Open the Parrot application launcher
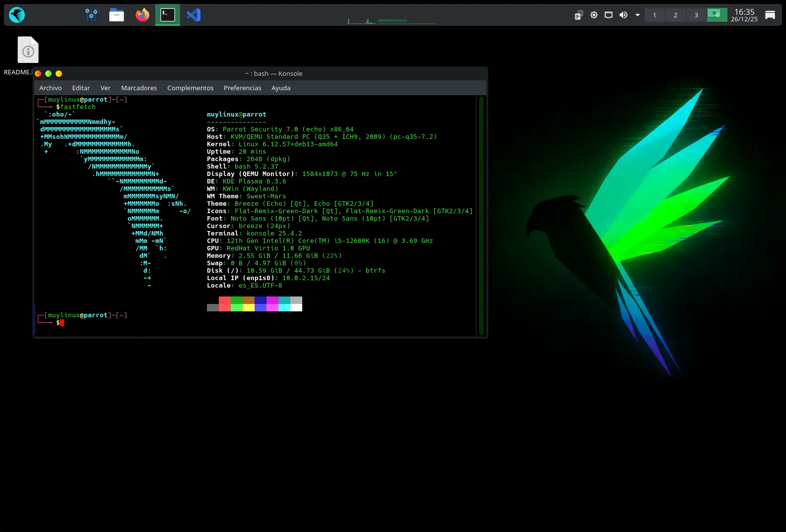786x532 pixels. [x=17, y=15]
